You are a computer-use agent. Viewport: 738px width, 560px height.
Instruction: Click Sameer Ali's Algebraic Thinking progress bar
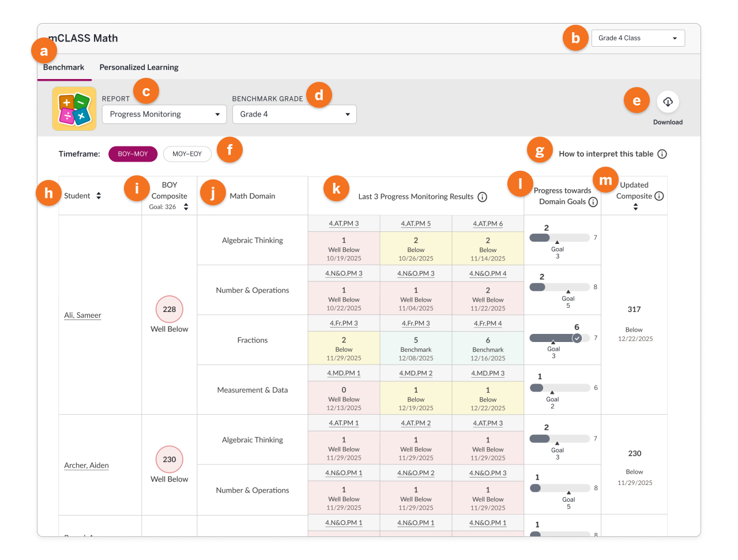click(x=560, y=238)
